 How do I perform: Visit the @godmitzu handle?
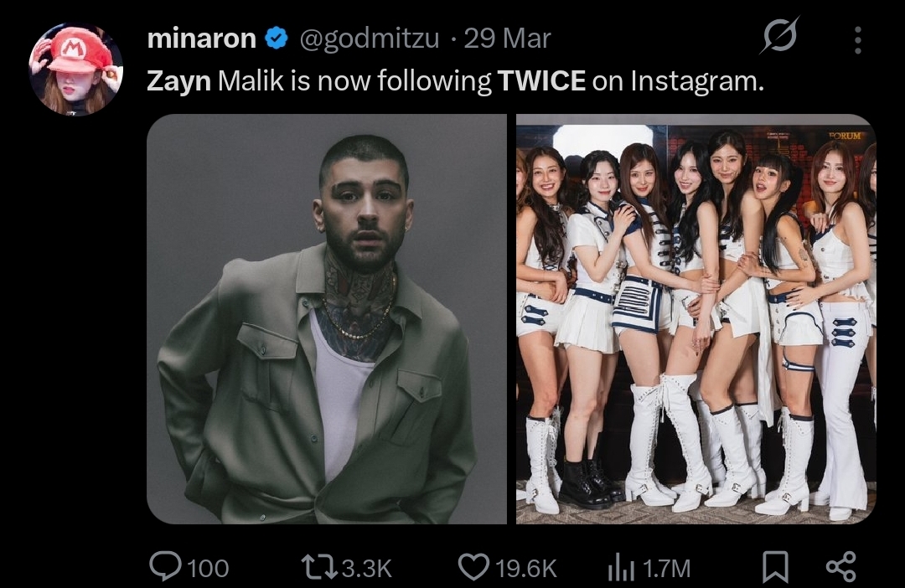click(x=370, y=39)
